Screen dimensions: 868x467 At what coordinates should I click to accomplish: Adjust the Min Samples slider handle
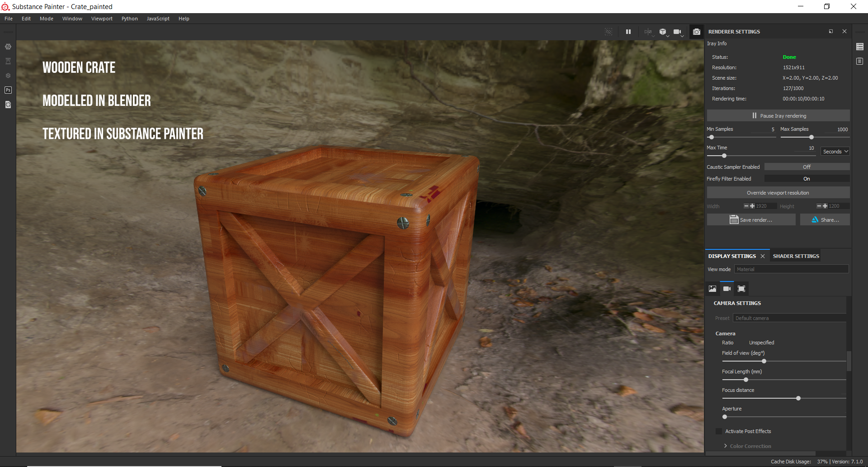(712, 137)
